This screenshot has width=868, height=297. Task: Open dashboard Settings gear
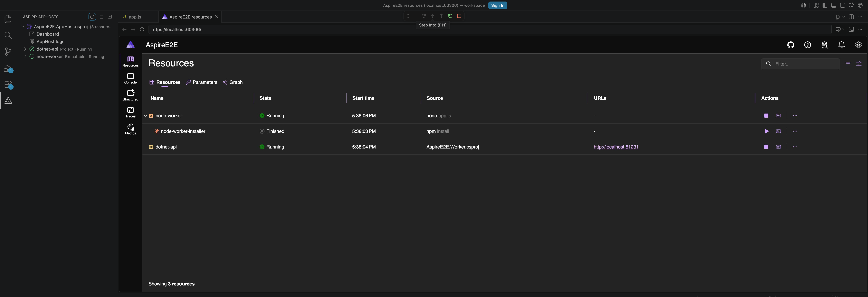pyautogui.click(x=858, y=45)
